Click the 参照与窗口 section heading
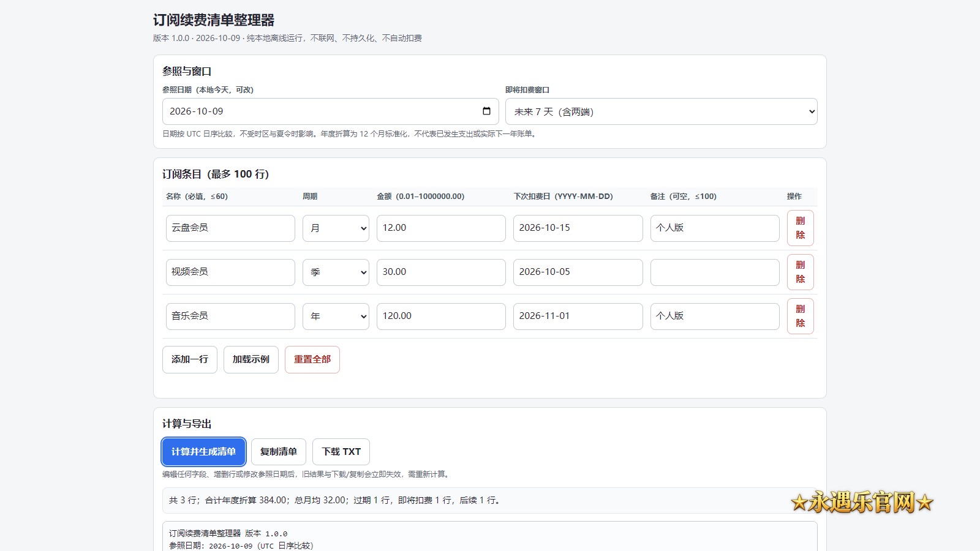Image resolution: width=980 pixels, height=551 pixels. (187, 71)
